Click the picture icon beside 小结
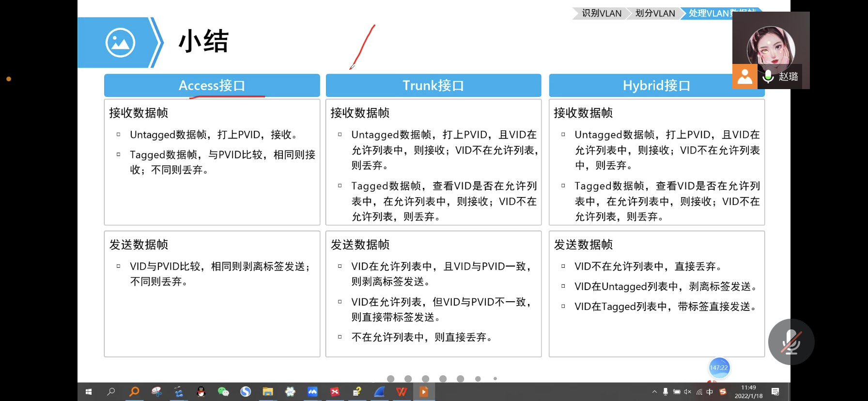 [x=120, y=43]
